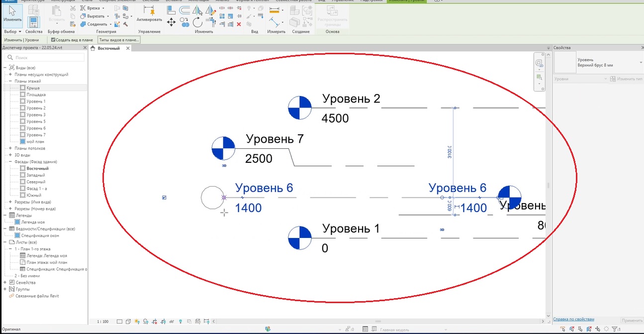
Task: Expand the Планы потолков node
Action: pos(10,148)
